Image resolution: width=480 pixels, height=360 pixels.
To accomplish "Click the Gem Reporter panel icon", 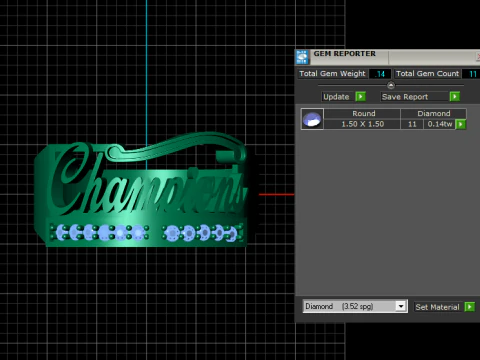I will pyautogui.click(x=302, y=57).
